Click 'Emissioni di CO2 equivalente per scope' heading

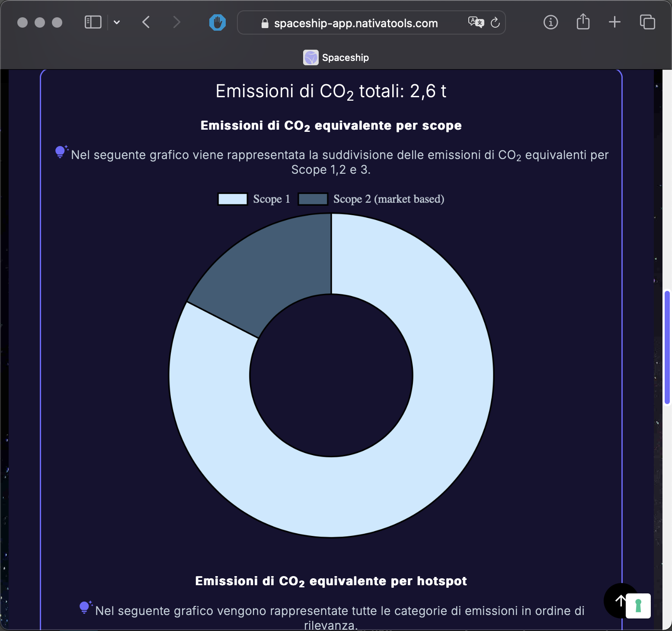[x=331, y=126]
